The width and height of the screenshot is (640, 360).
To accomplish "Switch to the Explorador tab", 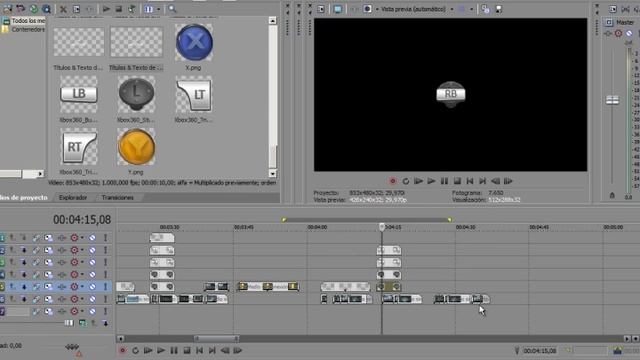I will click(73, 198).
